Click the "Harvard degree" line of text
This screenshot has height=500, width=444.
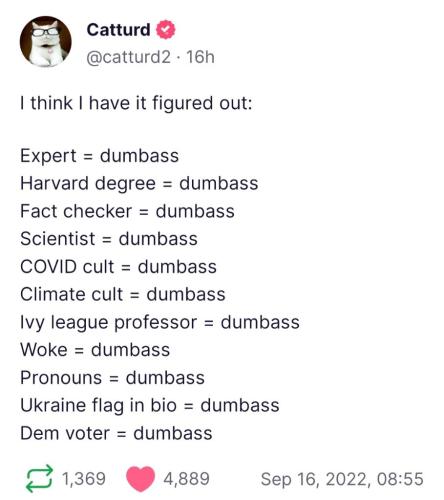(139, 184)
